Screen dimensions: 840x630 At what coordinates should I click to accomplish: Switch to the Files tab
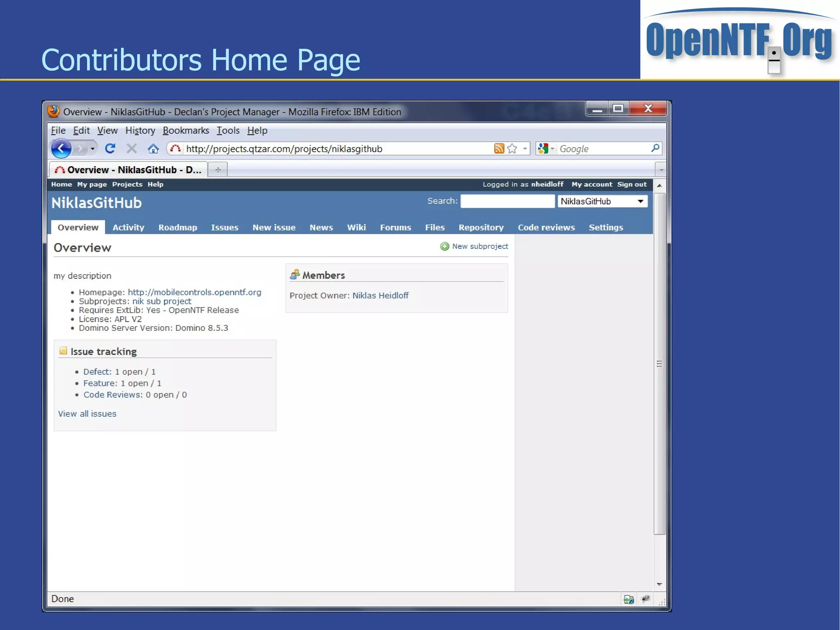click(x=435, y=227)
